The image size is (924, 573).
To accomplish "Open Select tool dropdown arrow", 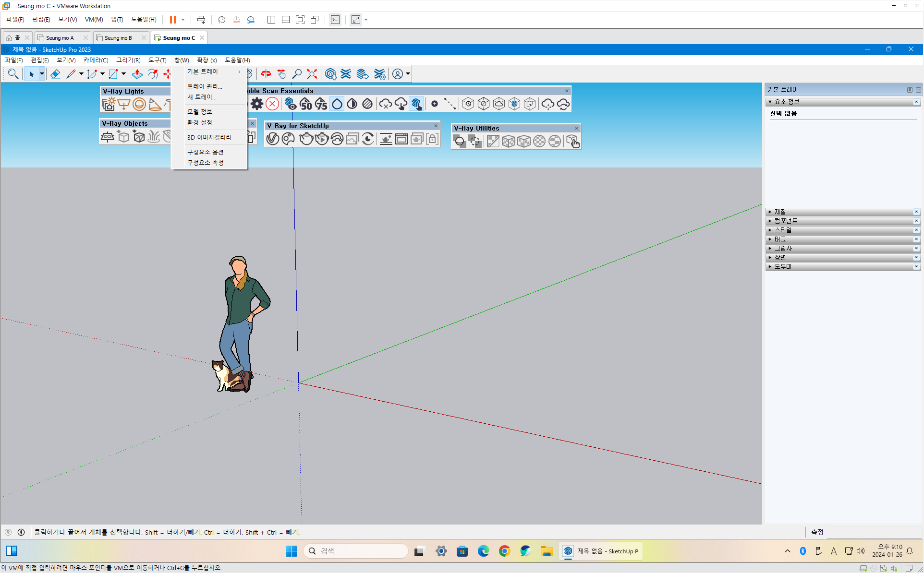I will point(42,74).
